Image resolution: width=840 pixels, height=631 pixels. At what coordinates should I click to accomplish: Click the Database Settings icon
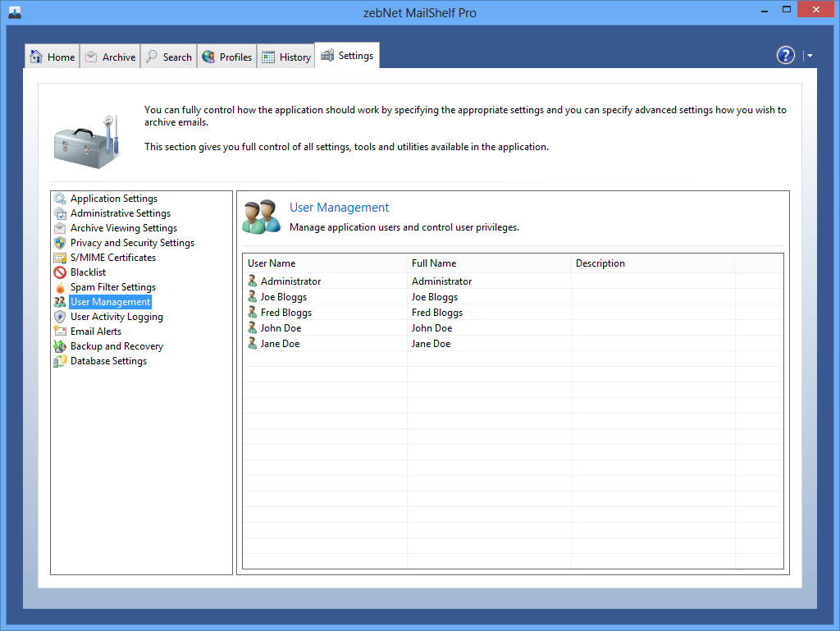click(x=60, y=361)
